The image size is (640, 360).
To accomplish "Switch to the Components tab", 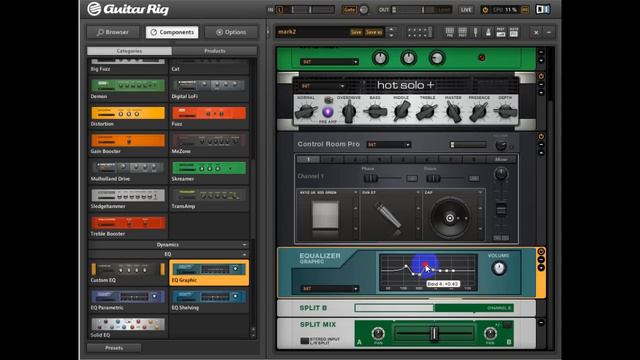I will pyautogui.click(x=172, y=32).
